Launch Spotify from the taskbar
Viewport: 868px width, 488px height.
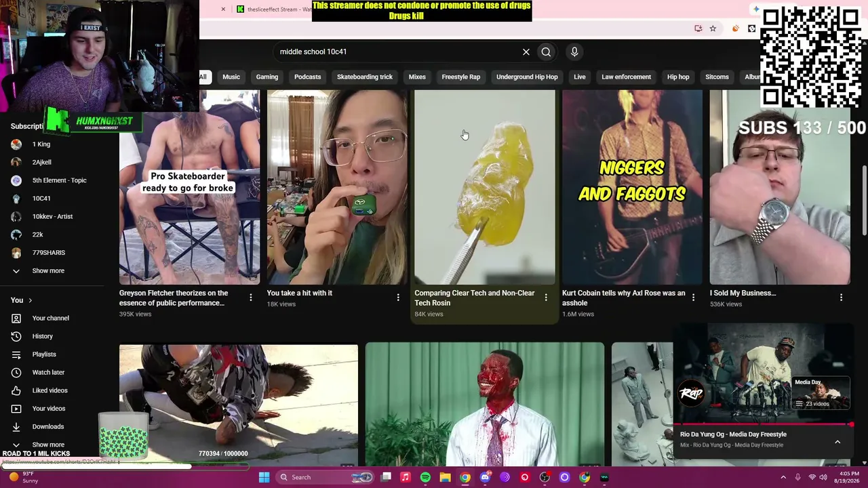click(x=425, y=477)
